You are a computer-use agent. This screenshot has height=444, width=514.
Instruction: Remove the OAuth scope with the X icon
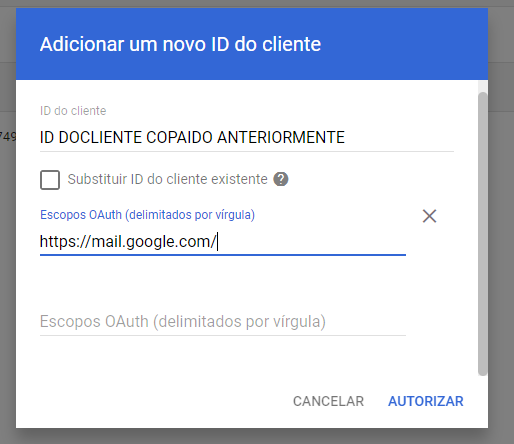tap(429, 216)
